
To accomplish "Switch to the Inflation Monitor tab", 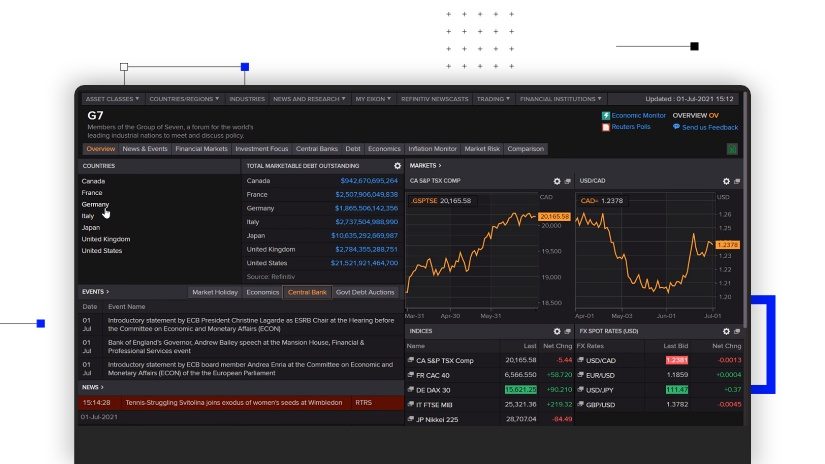I will 432,149.
